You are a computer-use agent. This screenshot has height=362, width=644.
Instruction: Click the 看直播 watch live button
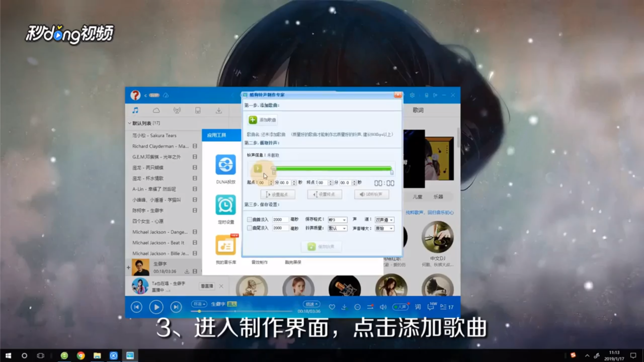[207, 286]
